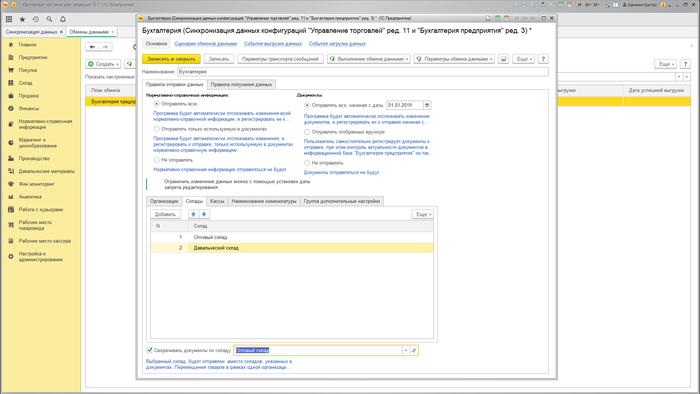
Task: Move selected warehouse row down with blue arrow
Action: 204,214
